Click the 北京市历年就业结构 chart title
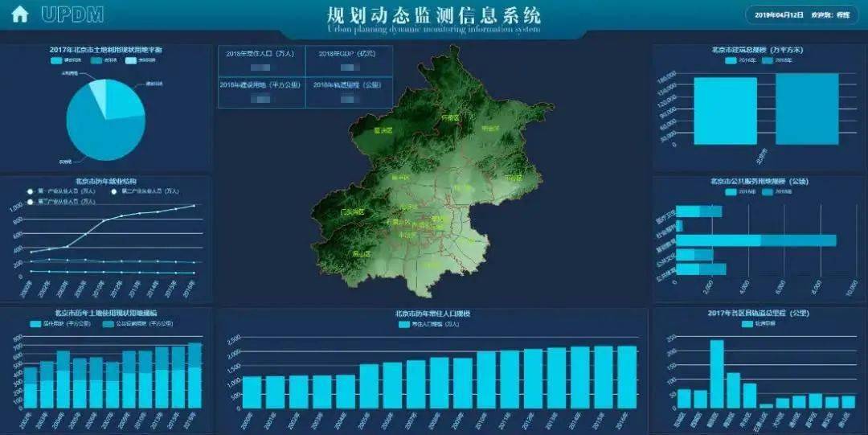The height and width of the screenshot is (435, 868). pyautogui.click(x=106, y=181)
